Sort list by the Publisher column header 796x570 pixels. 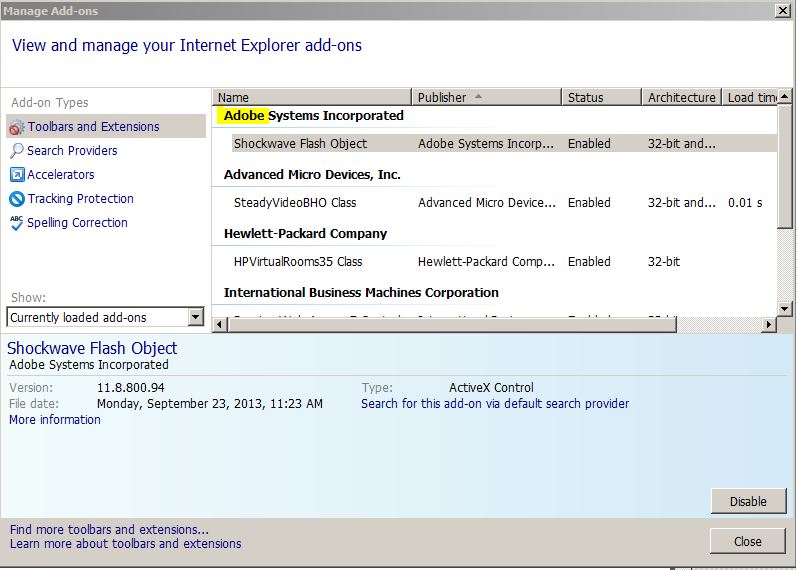click(486, 97)
